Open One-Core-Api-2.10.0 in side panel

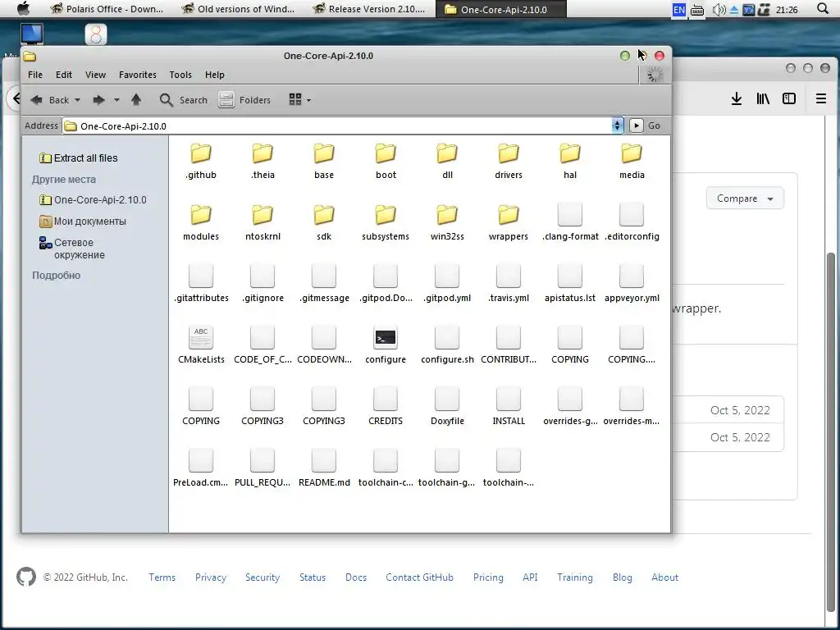[x=94, y=200]
